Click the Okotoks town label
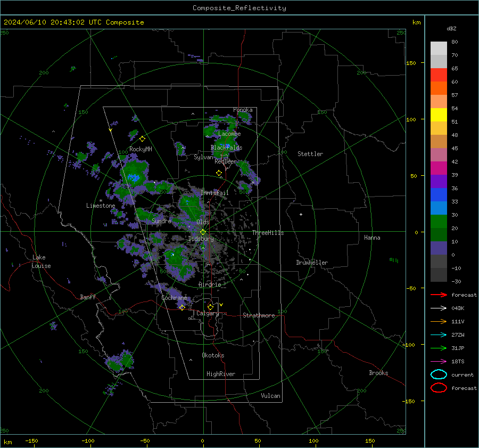The height and width of the screenshot is (448, 479). coord(213,355)
